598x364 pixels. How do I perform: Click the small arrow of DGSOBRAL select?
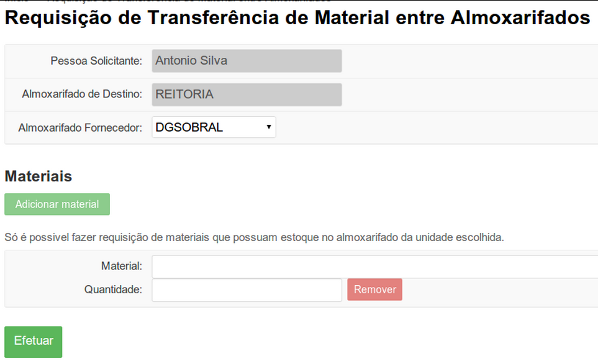[268, 127]
